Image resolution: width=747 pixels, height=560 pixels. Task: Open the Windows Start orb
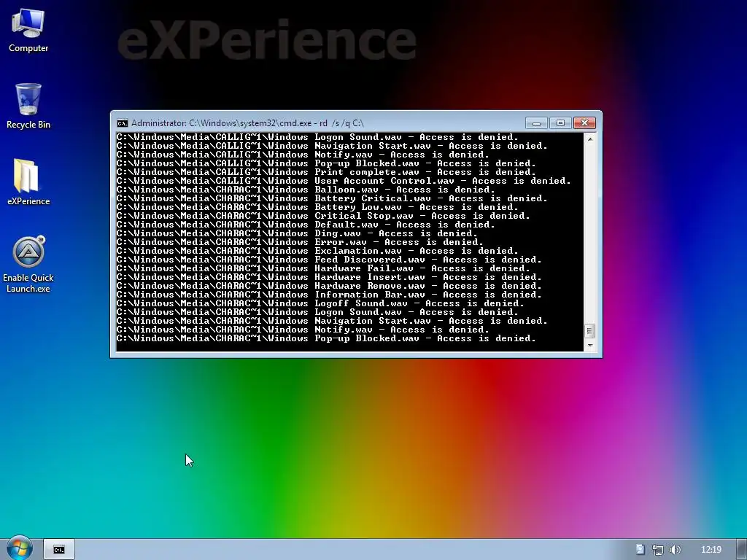(20, 548)
